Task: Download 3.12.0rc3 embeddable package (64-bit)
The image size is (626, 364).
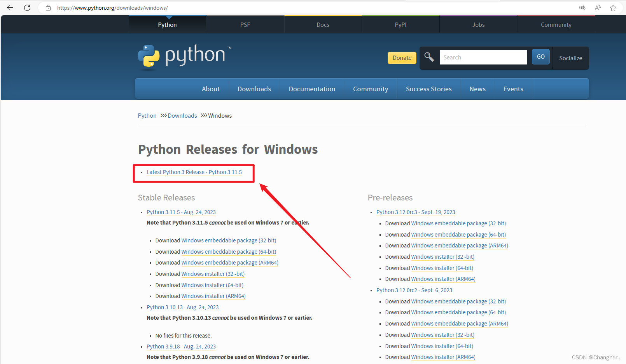Action: tap(458, 235)
